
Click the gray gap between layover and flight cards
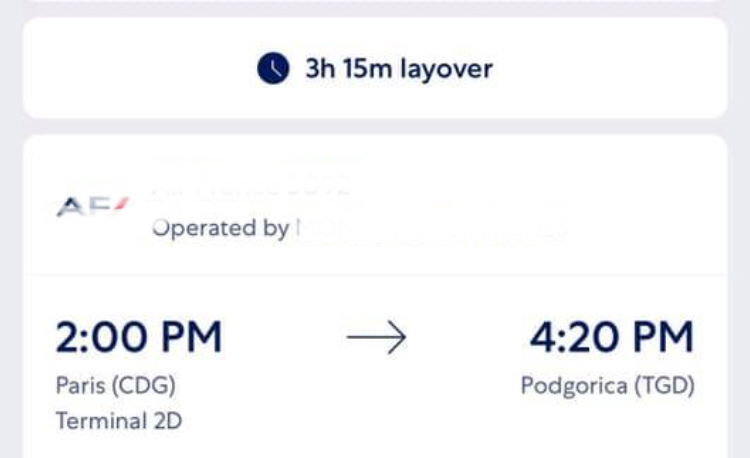tap(375, 126)
